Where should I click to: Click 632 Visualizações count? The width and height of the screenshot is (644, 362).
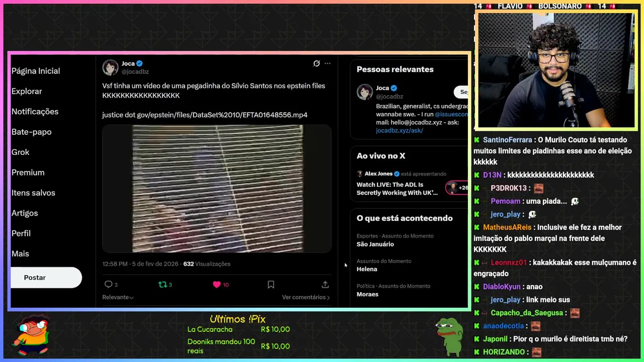click(207, 264)
